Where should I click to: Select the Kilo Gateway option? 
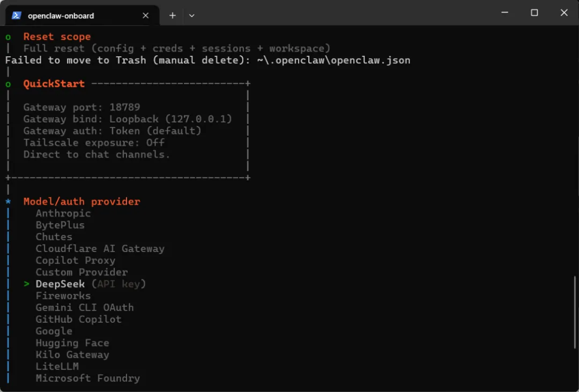[x=72, y=354]
